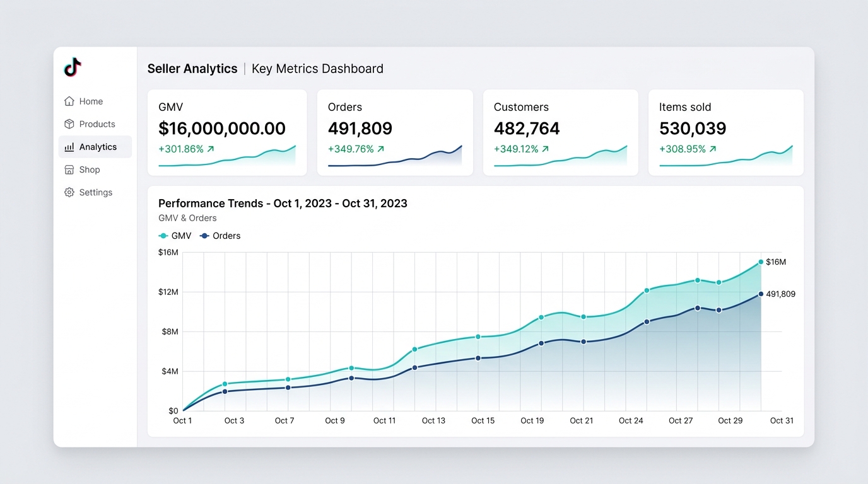The height and width of the screenshot is (484, 868).
Task: Click the GMV trend arrow icon
Action: tap(211, 149)
